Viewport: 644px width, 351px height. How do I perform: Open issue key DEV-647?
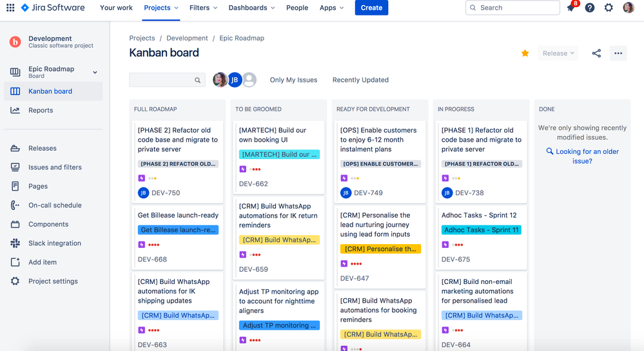coord(355,278)
